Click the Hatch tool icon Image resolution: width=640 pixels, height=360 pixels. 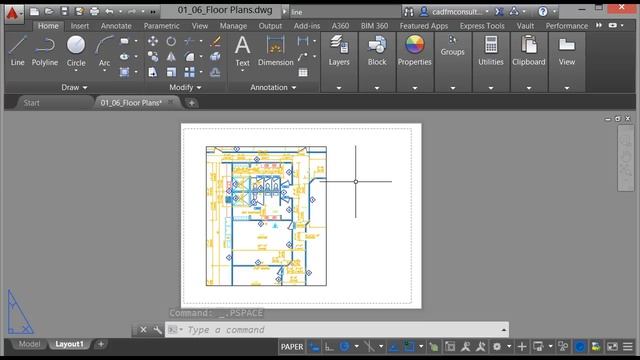point(124,72)
